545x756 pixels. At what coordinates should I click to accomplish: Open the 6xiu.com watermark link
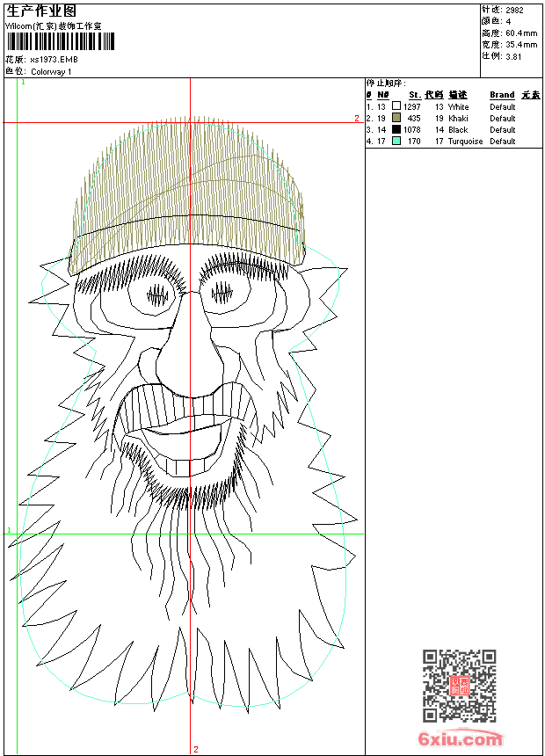(460, 739)
